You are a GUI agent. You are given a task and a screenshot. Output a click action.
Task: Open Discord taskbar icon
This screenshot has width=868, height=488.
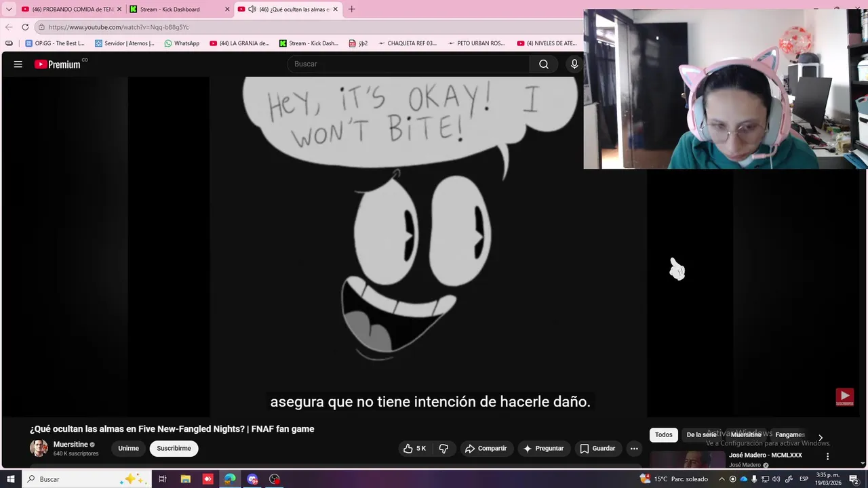click(x=252, y=479)
